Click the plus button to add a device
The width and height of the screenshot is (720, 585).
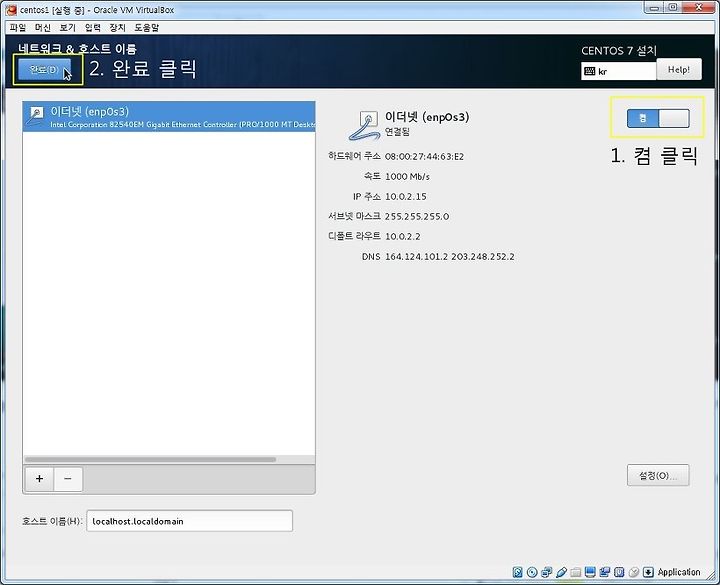pos(39,479)
